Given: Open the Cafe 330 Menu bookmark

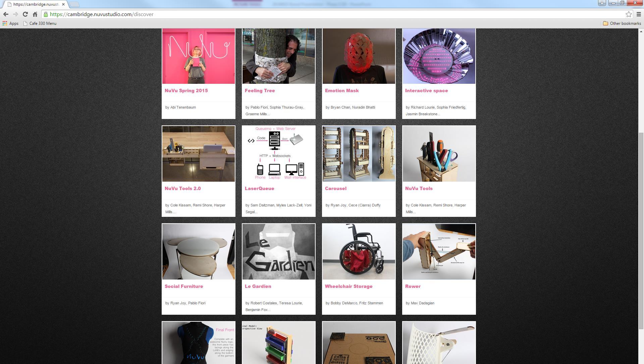Looking at the screenshot, I should pyautogui.click(x=40, y=23).
